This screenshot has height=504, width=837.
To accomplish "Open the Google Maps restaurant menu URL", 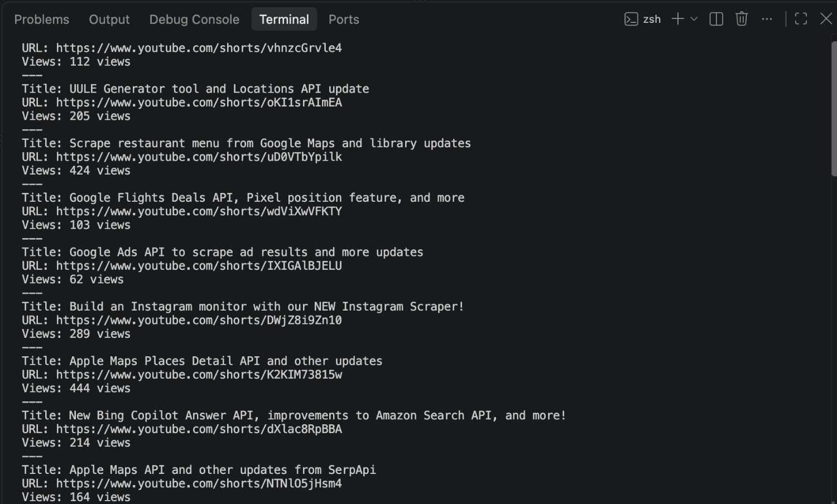I will tap(199, 157).
